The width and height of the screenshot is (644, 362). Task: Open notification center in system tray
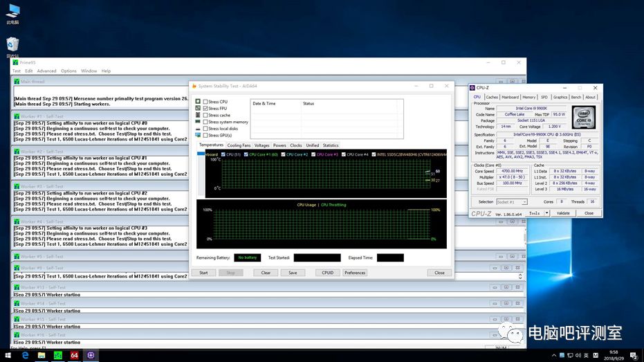pyautogui.click(x=634, y=356)
